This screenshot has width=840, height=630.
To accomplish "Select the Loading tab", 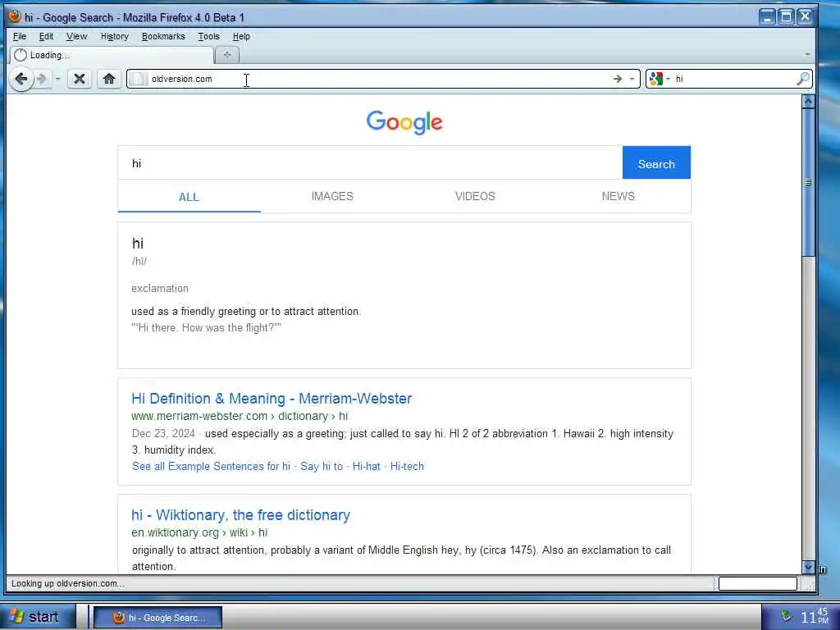I will coord(112,55).
